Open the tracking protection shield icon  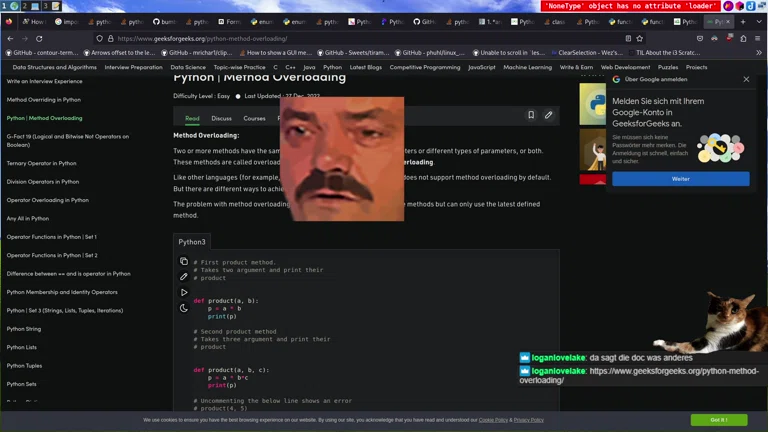tap(99, 39)
